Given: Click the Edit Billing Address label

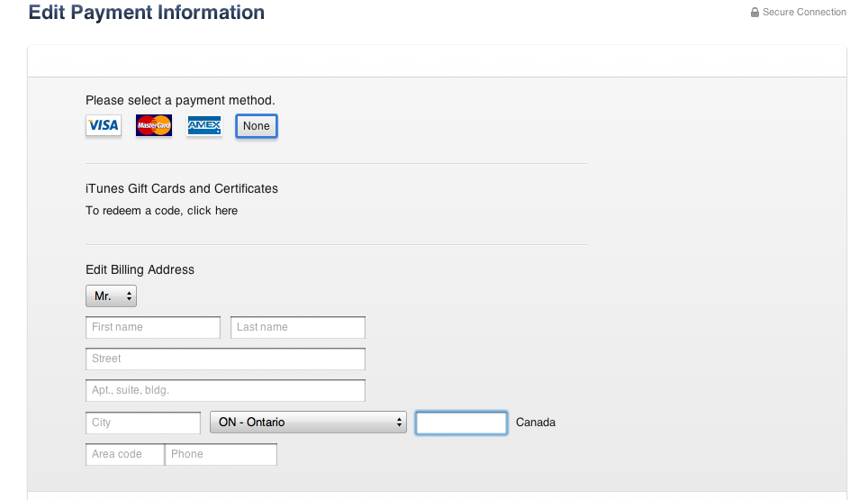Looking at the screenshot, I should click(x=140, y=269).
